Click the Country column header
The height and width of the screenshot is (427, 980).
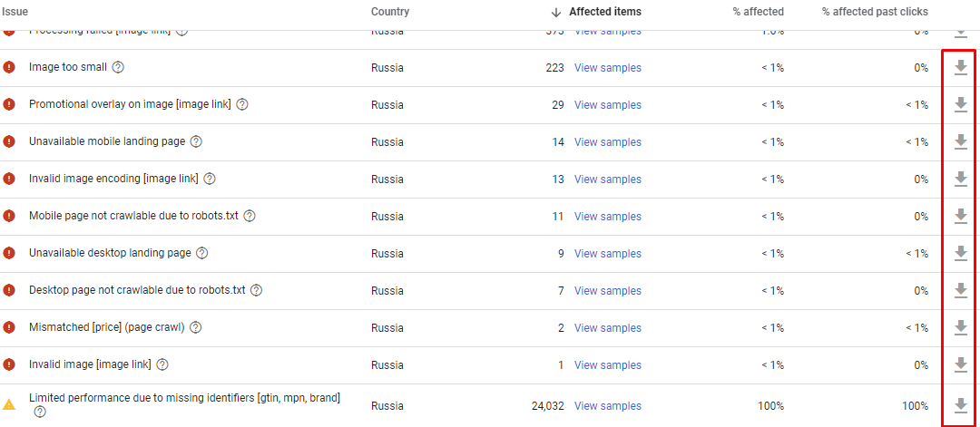pos(390,12)
